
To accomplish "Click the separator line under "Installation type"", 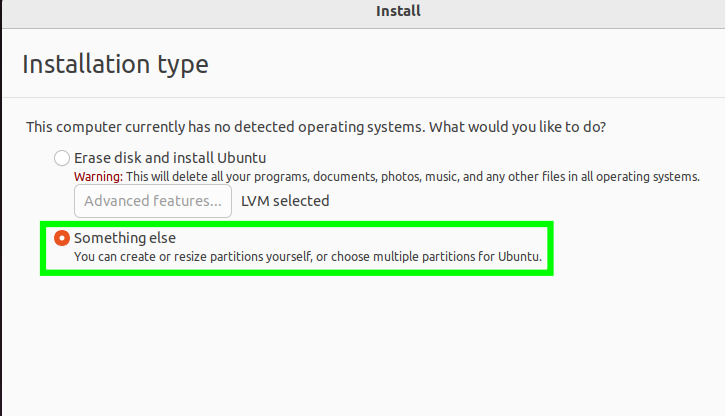I will click(362, 97).
